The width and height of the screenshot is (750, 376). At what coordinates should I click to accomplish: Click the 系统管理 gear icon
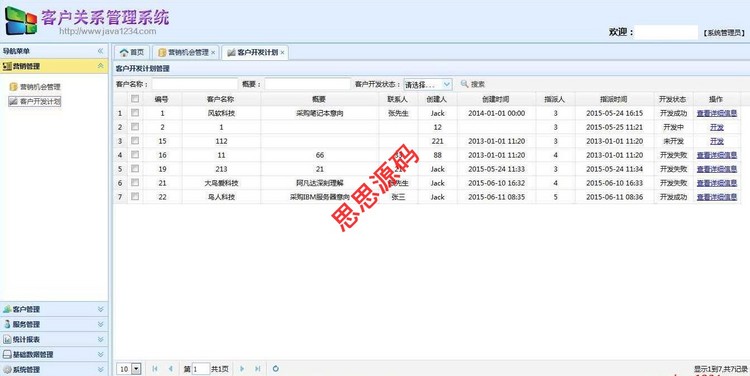7,369
